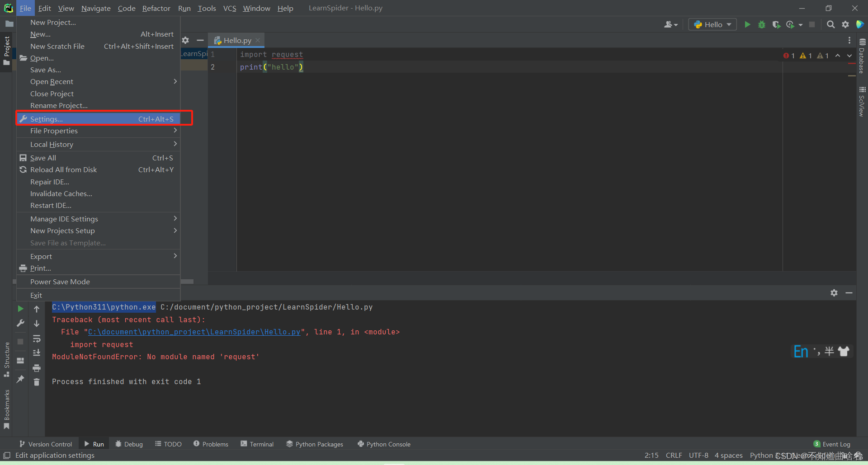Choose Save All from File menu
The image size is (868, 465).
99,158
